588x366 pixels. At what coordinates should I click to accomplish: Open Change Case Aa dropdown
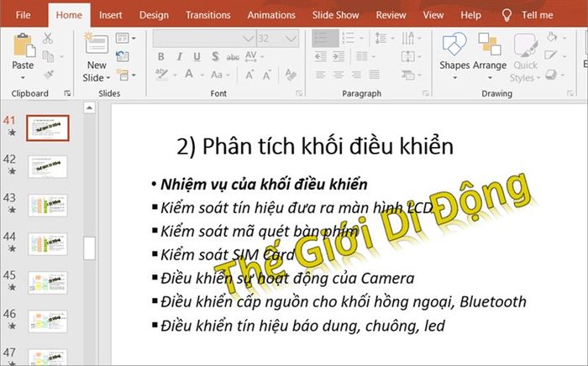[220, 75]
